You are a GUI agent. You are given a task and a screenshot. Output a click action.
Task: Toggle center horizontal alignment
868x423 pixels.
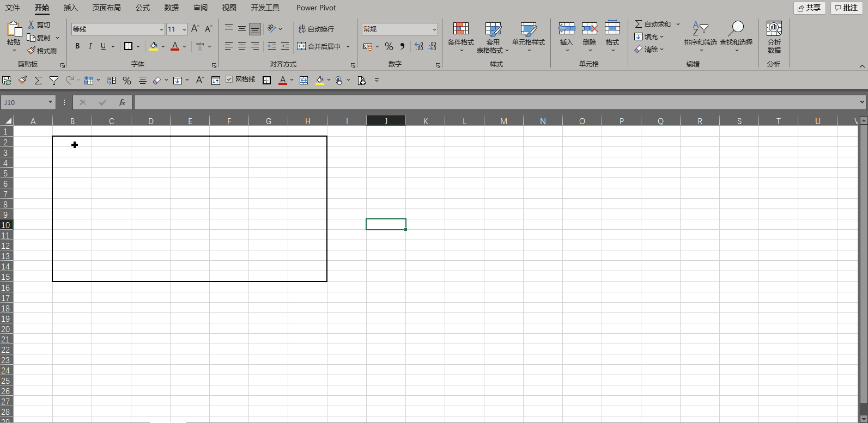coord(242,46)
